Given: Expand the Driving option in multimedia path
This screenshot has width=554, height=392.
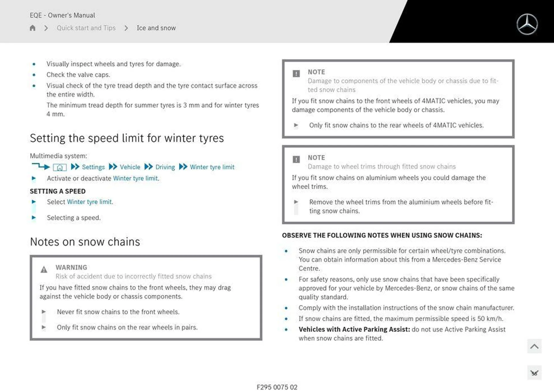Looking at the screenshot, I should [165, 166].
